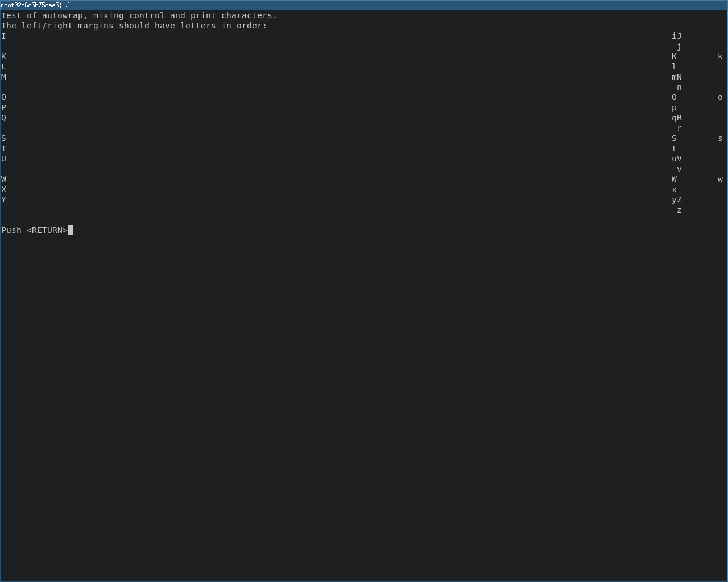Click the lowercase 'j' letter
Screen dimensions: 728x582
(x=679, y=47)
